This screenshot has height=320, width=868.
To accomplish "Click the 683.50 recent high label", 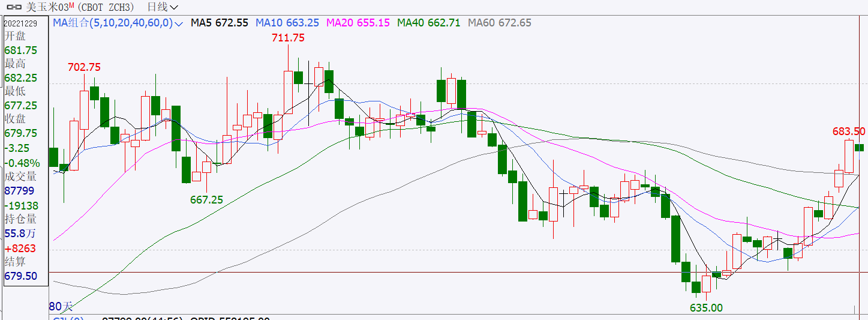I will (848, 131).
